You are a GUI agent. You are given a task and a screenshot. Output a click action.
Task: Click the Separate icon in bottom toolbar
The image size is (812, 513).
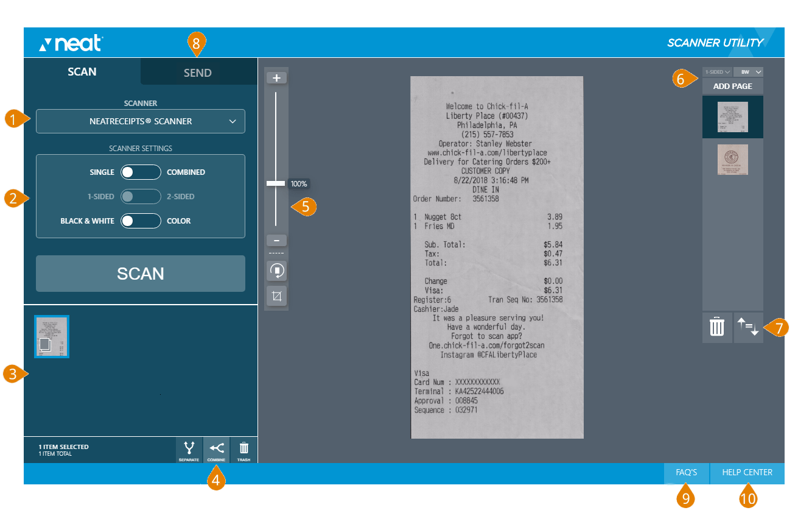(x=189, y=448)
